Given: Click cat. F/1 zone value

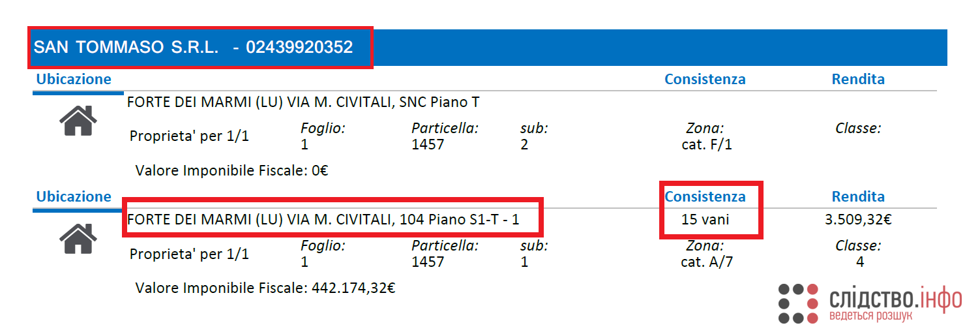Looking at the screenshot, I should 707,145.
